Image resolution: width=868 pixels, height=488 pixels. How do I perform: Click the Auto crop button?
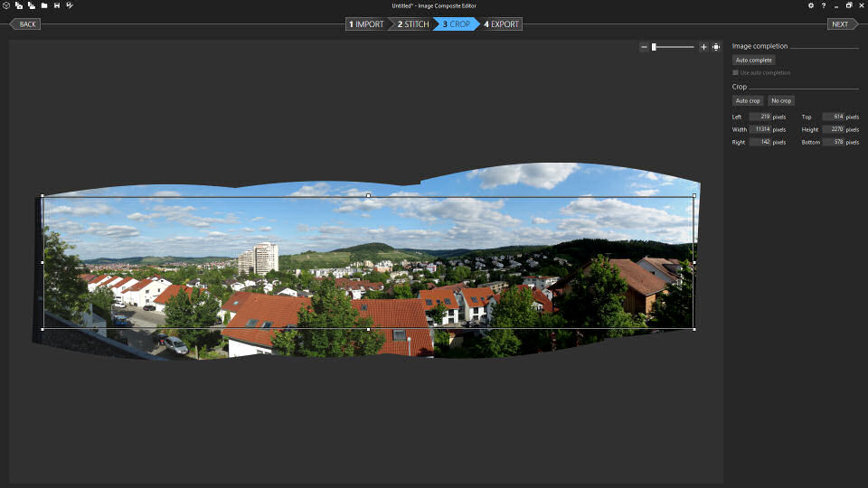pyautogui.click(x=748, y=100)
